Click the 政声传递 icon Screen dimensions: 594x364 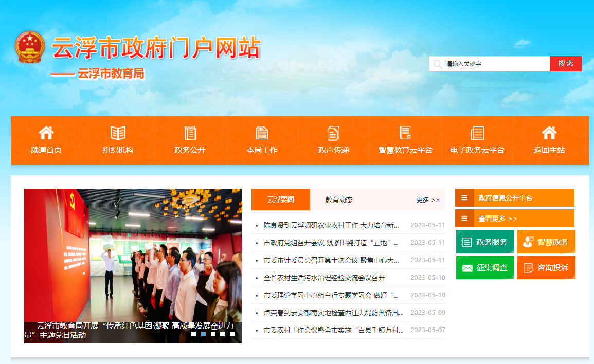(x=333, y=133)
